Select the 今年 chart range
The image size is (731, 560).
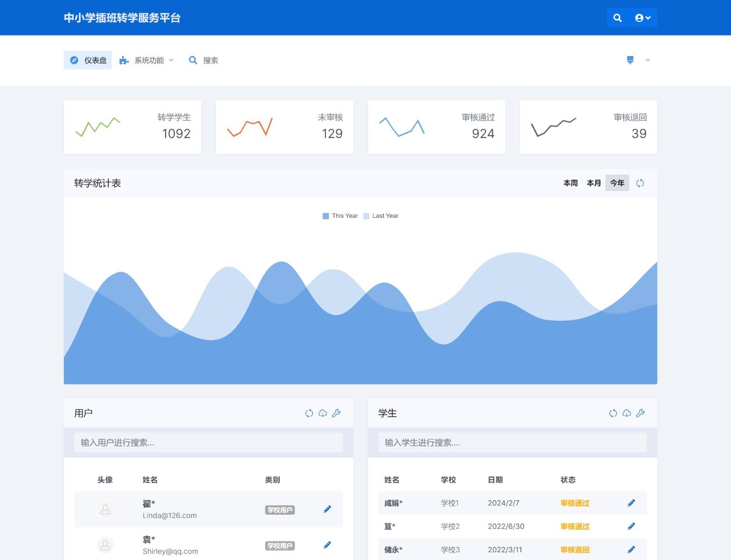[x=617, y=183]
